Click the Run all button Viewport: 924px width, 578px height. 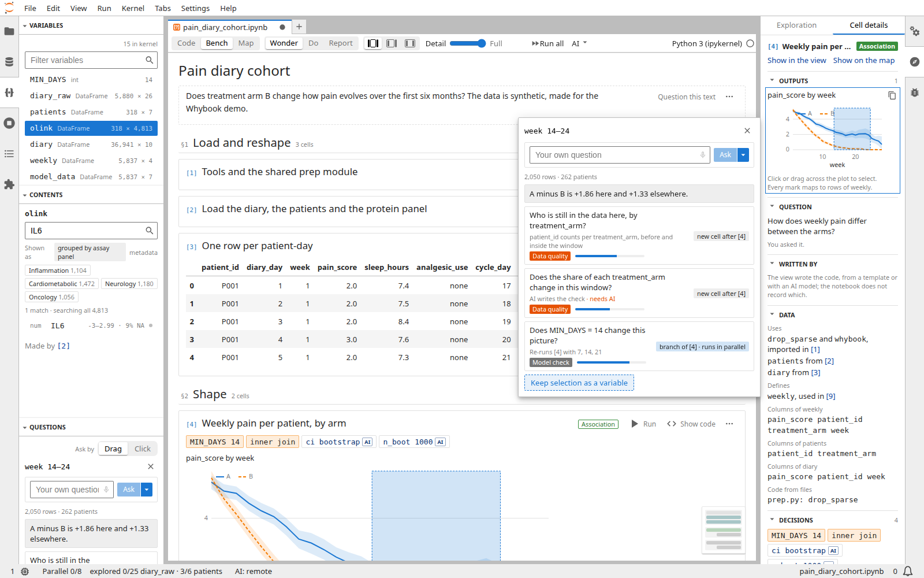547,43
